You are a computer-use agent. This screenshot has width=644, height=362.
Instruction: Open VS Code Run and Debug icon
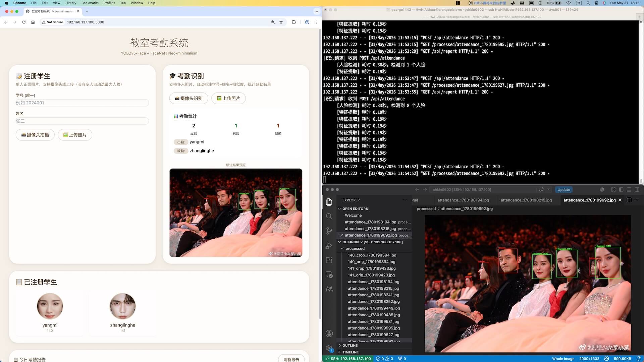coord(329,246)
